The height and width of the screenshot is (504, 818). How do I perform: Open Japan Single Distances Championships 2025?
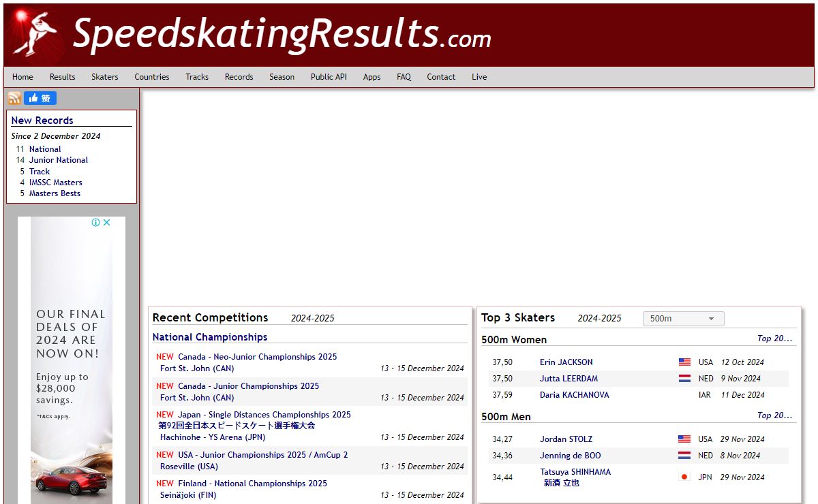pyautogui.click(x=264, y=415)
